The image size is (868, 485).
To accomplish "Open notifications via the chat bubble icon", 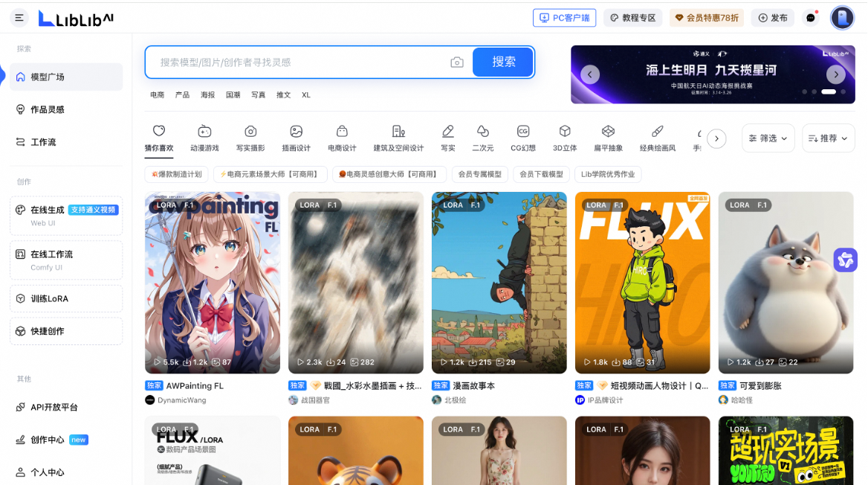I will [809, 17].
